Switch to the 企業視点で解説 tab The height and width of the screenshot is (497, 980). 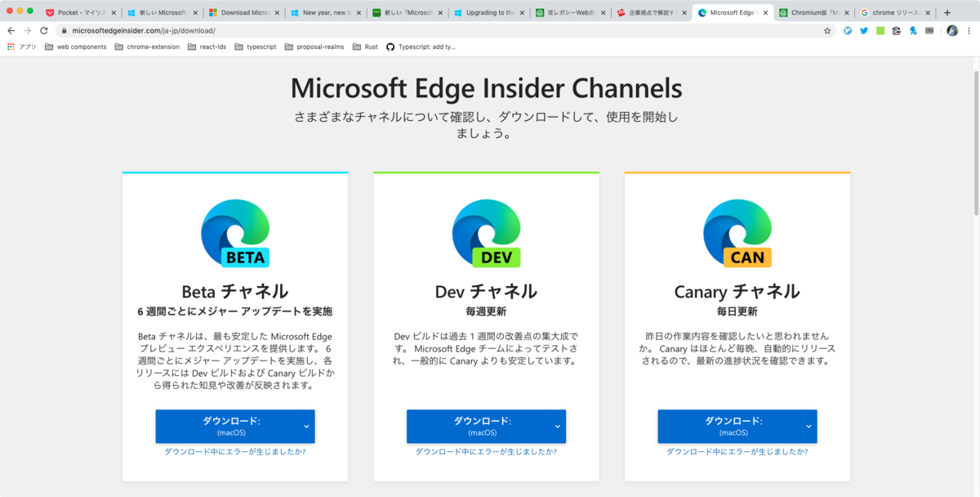651,13
